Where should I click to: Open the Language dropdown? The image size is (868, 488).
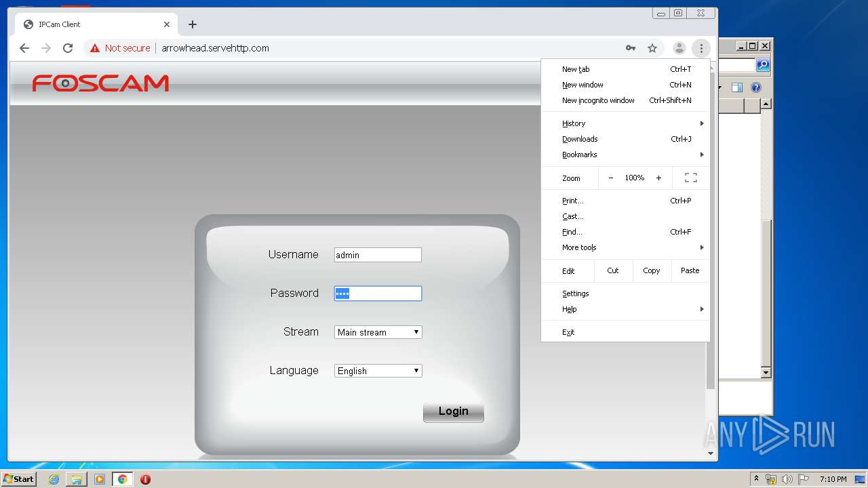click(378, 371)
